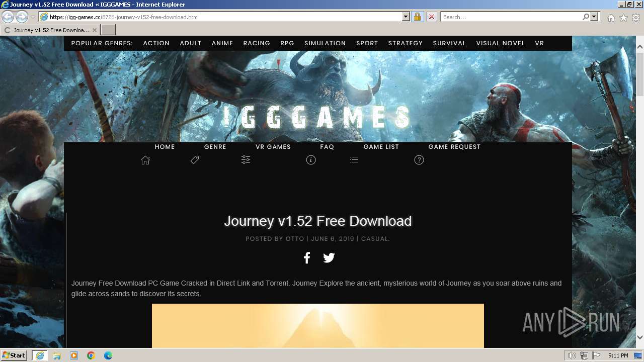Image resolution: width=644 pixels, height=362 pixels.
Task: Click the page scrollbar down arrow
Action: 639,338
